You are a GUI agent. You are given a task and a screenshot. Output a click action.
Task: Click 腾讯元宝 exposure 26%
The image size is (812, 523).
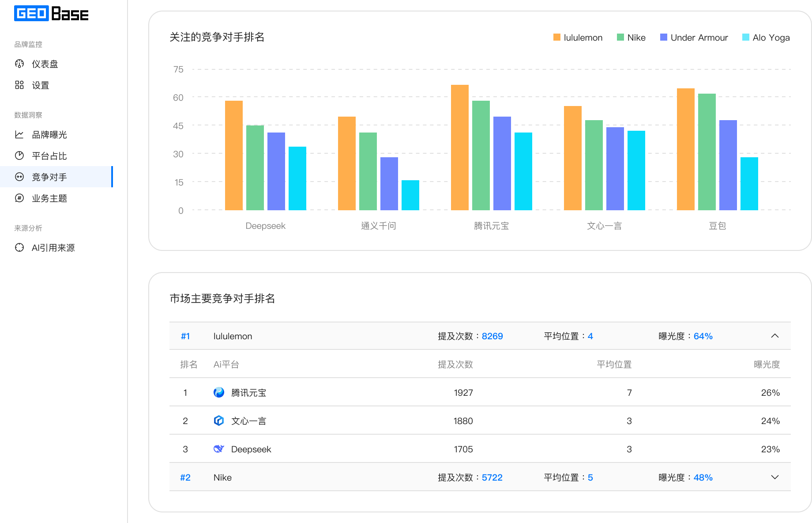pyautogui.click(x=771, y=393)
